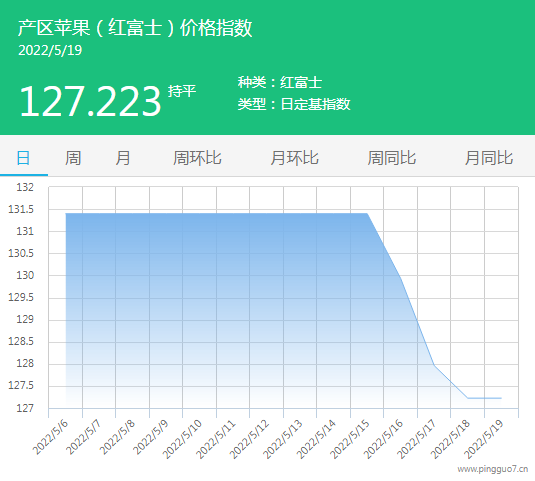Image resolution: width=535 pixels, height=481 pixels.
Task: Select the 日 daily tab
Action: pos(24,158)
